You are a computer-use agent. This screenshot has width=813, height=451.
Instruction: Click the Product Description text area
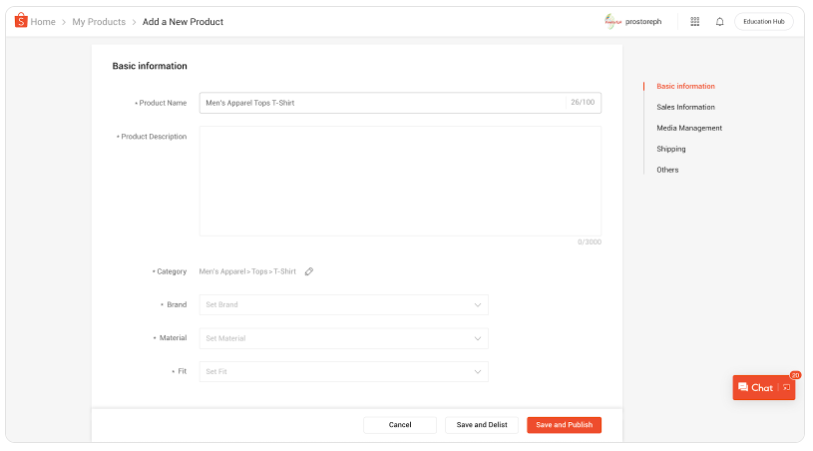pyautogui.click(x=400, y=181)
